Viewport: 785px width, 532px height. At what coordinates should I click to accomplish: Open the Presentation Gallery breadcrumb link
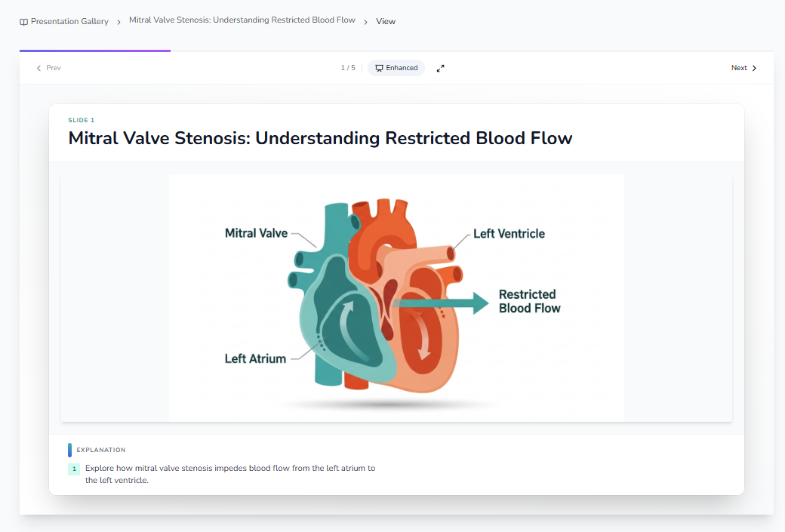click(x=69, y=21)
